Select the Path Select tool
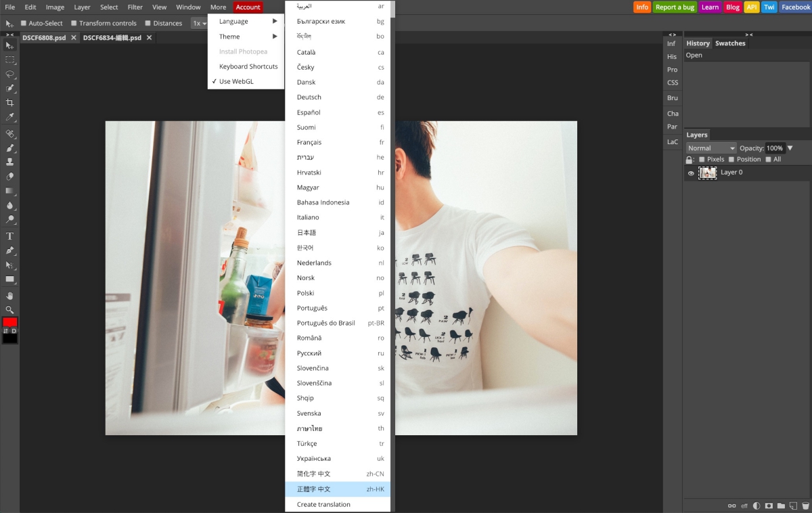812x513 pixels. [9, 265]
